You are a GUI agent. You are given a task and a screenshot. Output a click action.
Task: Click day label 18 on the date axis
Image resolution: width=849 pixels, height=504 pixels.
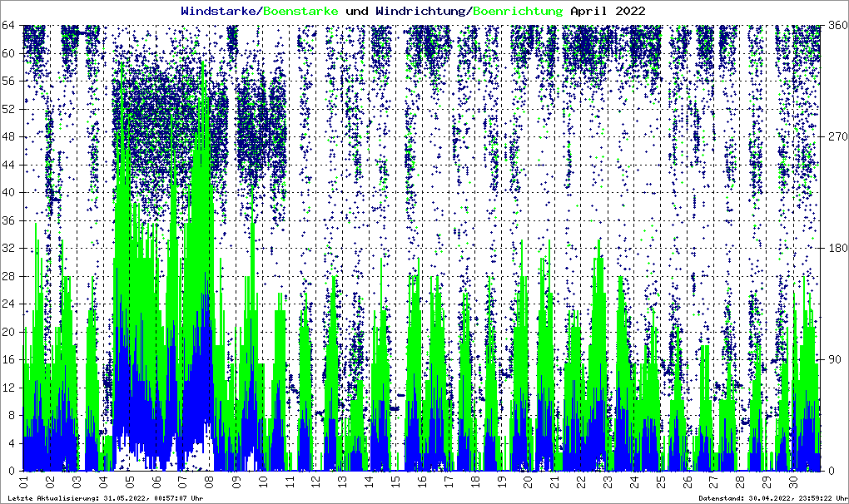pyautogui.click(x=474, y=480)
